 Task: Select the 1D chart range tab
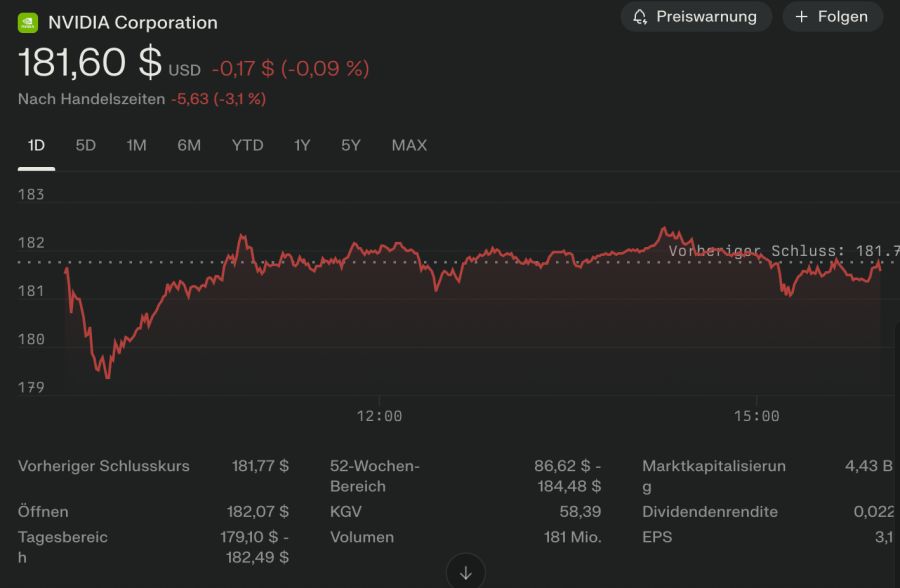(x=36, y=145)
